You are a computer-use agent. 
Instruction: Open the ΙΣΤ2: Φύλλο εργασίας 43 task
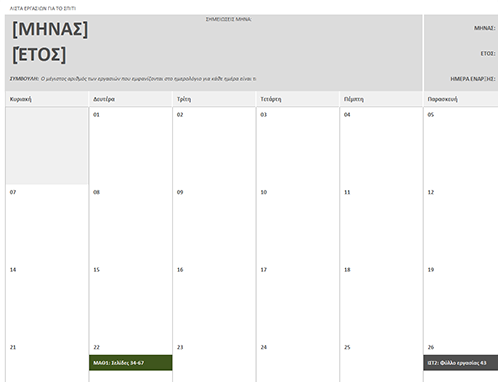461,363
